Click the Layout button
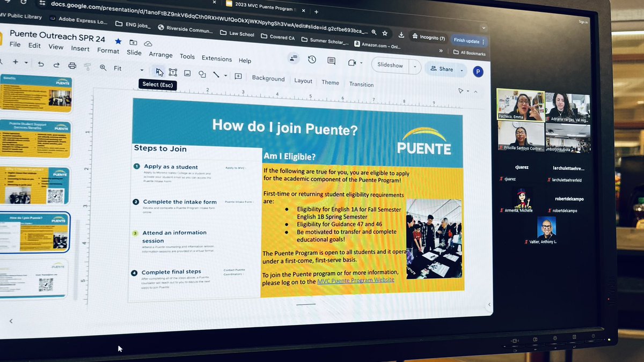 tap(303, 81)
